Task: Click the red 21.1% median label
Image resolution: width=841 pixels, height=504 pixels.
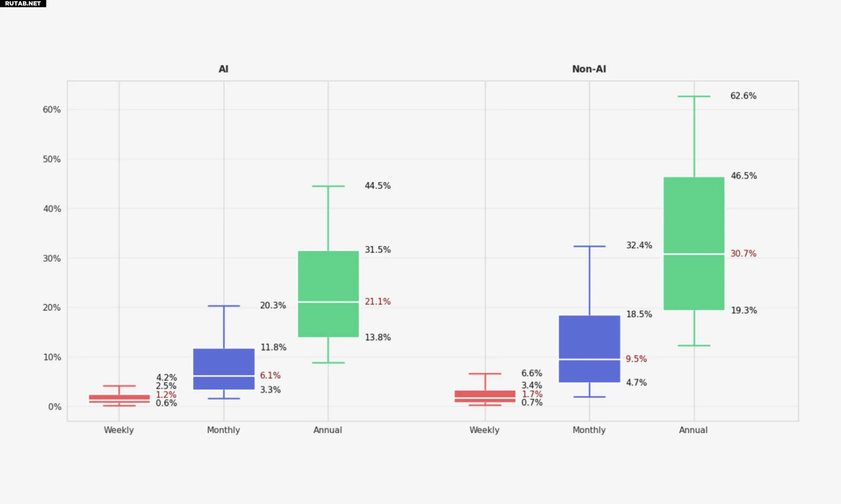Action: [x=377, y=302]
